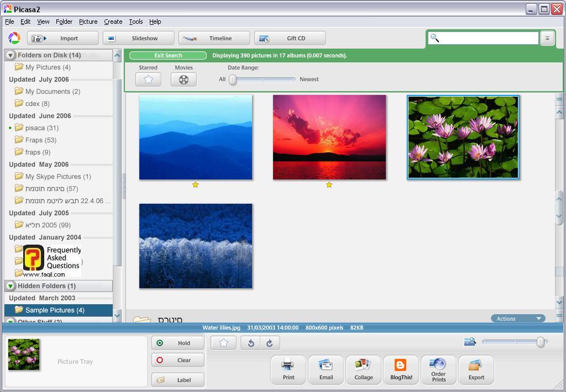
Task: Star the selected picture in the bottom toolbar
Action: pyautogui.click(x=223, y=343)
